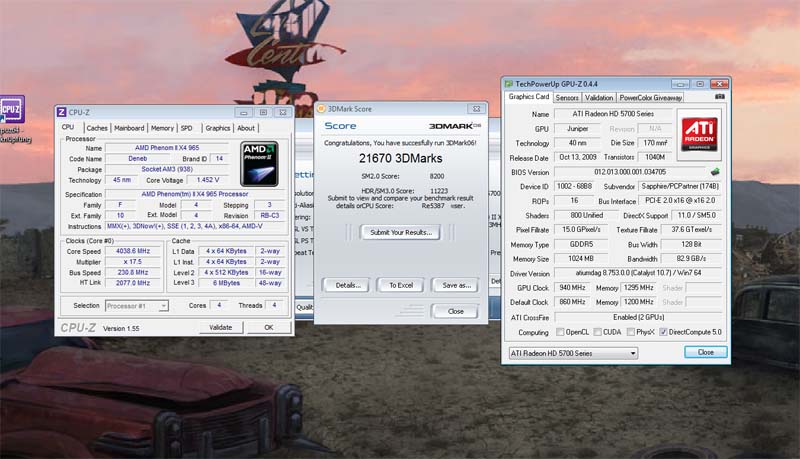Expand the ATI Radeon HD 5700 Series dropdown
The image size is (800, 459).
(573, 353)
